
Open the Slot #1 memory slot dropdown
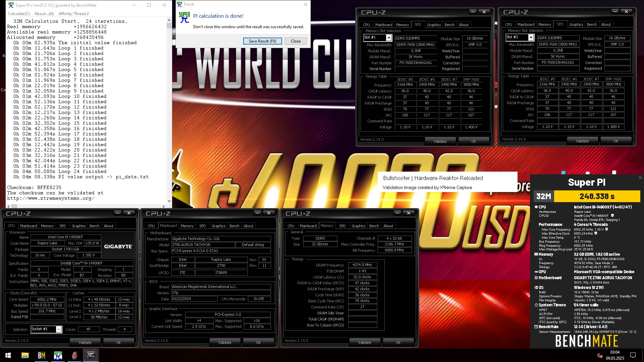point(389,38)
